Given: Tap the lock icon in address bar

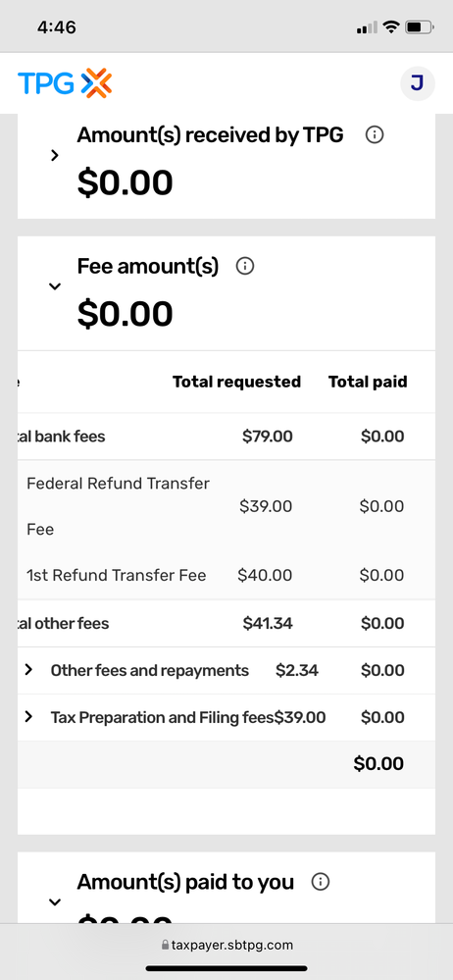Looking at the screenshot, I should pyautogui.click(x=165, y=945).
